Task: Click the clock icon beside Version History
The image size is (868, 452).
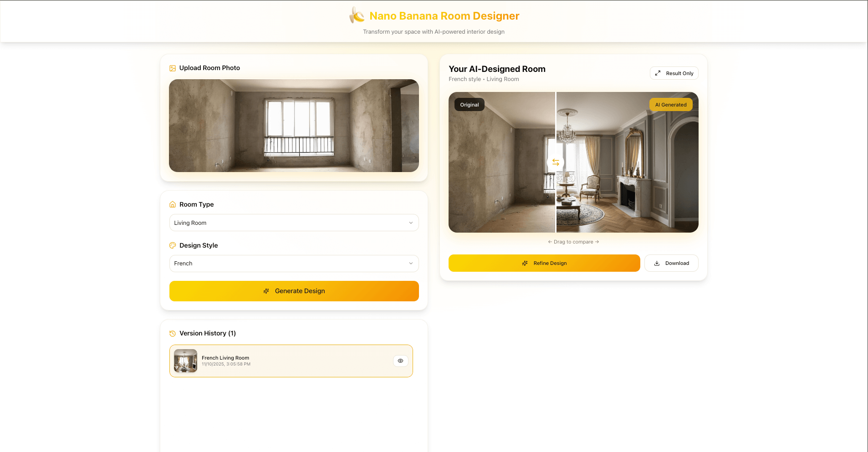Action: (173, 334)
